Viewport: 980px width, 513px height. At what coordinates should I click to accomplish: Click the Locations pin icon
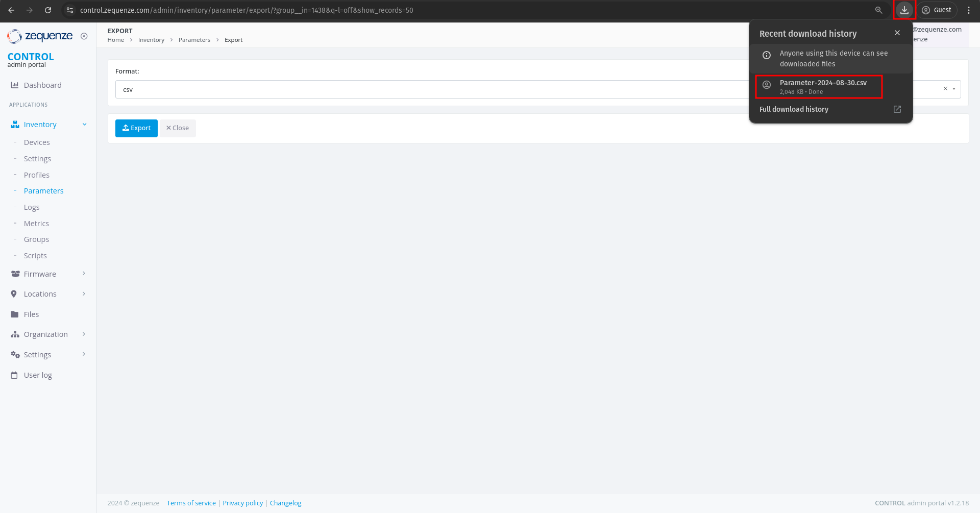(x=14, y=294)
